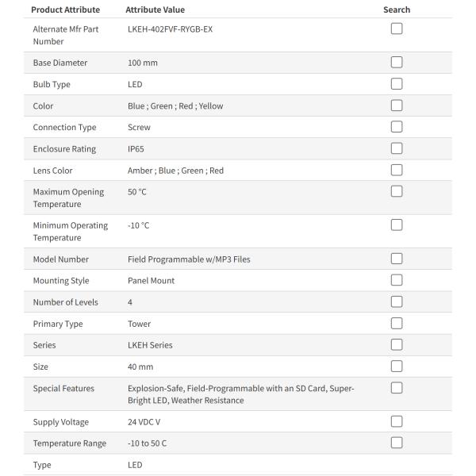The image size is (476, 476).
Task: Click the Product Attribute column header
Action: pos(65,10)
